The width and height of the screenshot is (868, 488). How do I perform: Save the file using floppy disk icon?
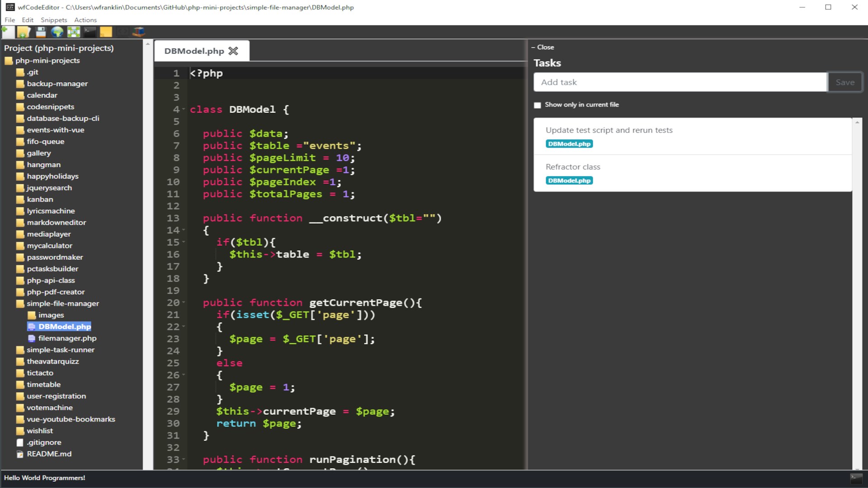[41, 32]
